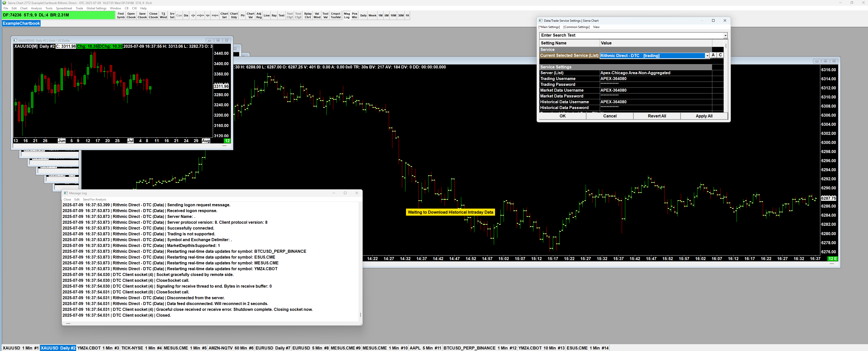The height and width of the screenshot is (351, 868).
Task: Select the Ray drawing tool
Action: [x=274, y=15]
